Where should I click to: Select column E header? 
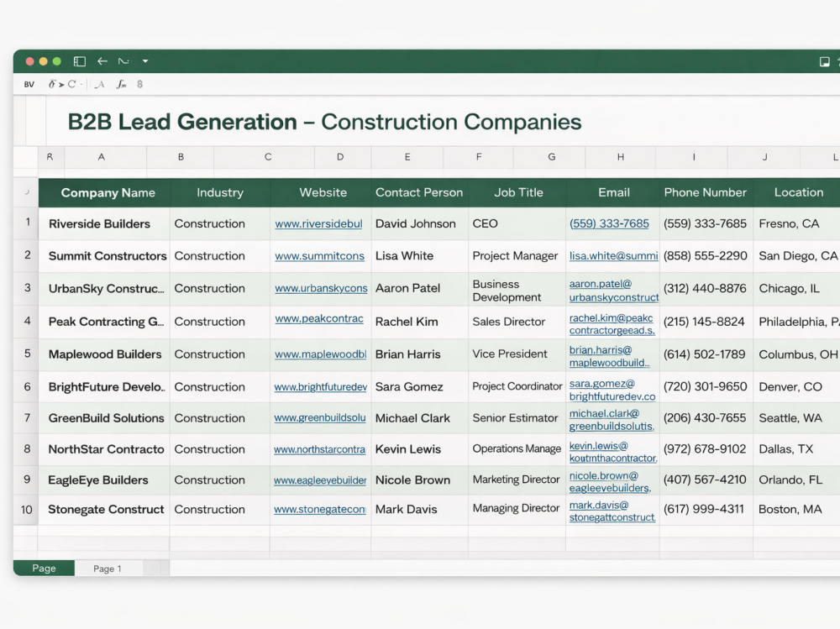[407, 157]
